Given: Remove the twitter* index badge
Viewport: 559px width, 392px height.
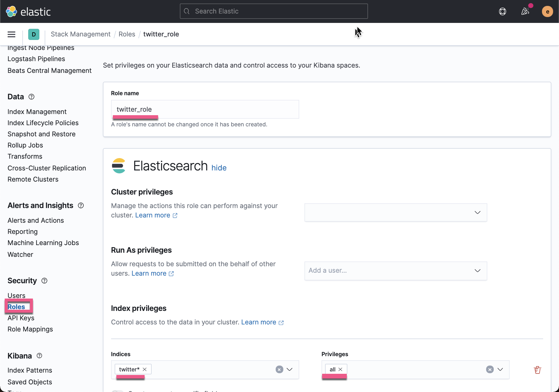Looking at the screenshot, I should 145,369.
